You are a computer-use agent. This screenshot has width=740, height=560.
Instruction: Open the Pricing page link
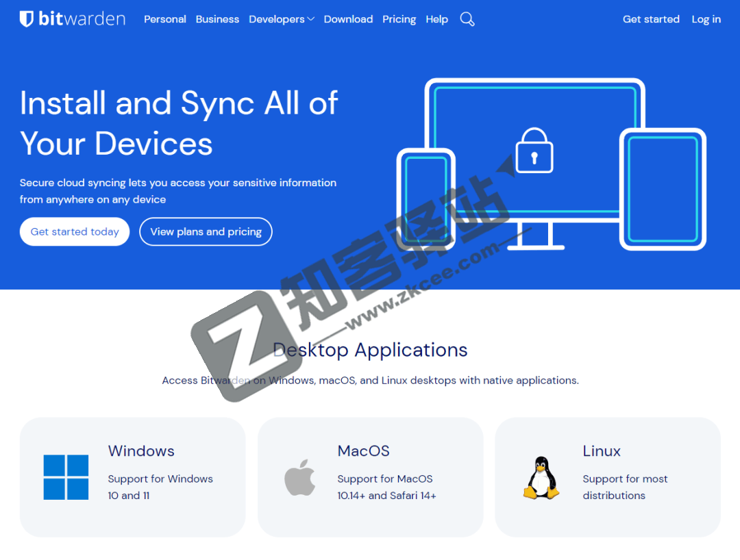pos(399,19)
